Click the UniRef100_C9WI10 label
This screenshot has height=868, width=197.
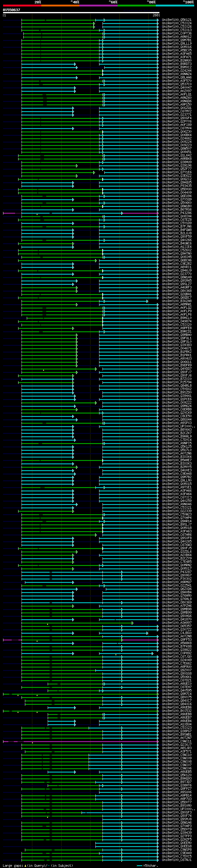(176, 755)
